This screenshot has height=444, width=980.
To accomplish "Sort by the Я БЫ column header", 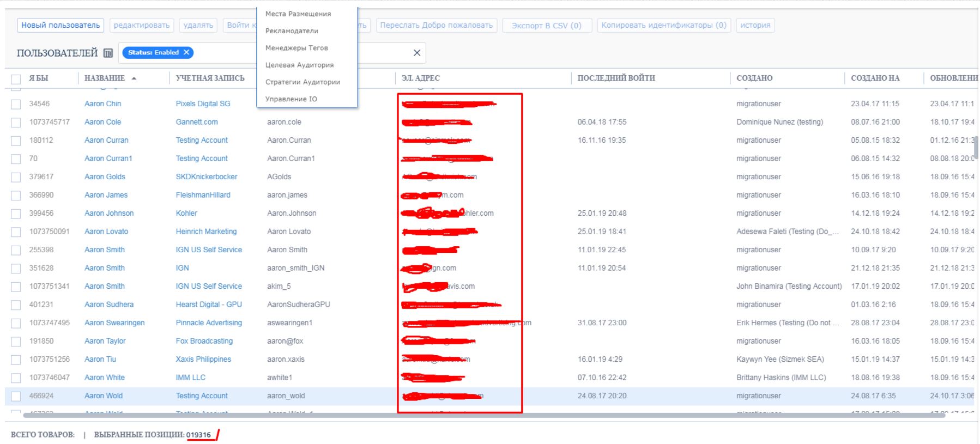I will (x=39, y=78).
